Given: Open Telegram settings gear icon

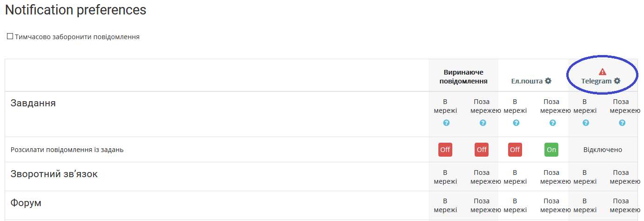Looking at the screenshot, I should pos(617,81).
